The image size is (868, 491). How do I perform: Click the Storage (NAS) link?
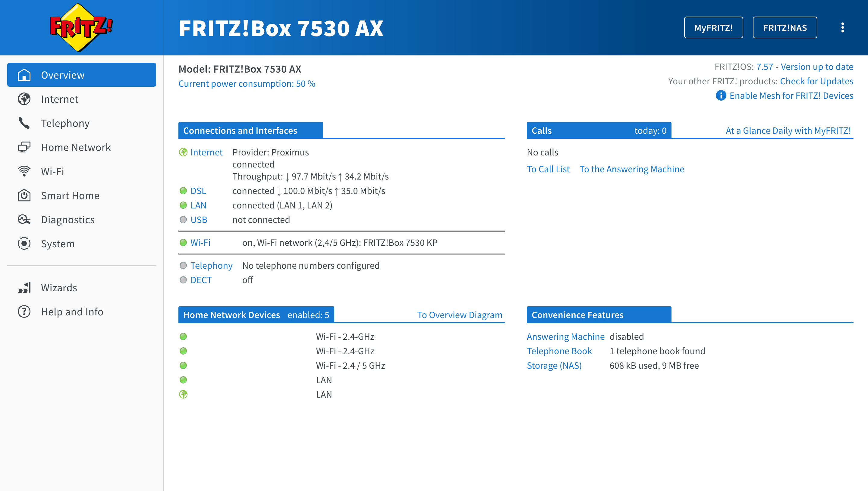pos(554,366)
